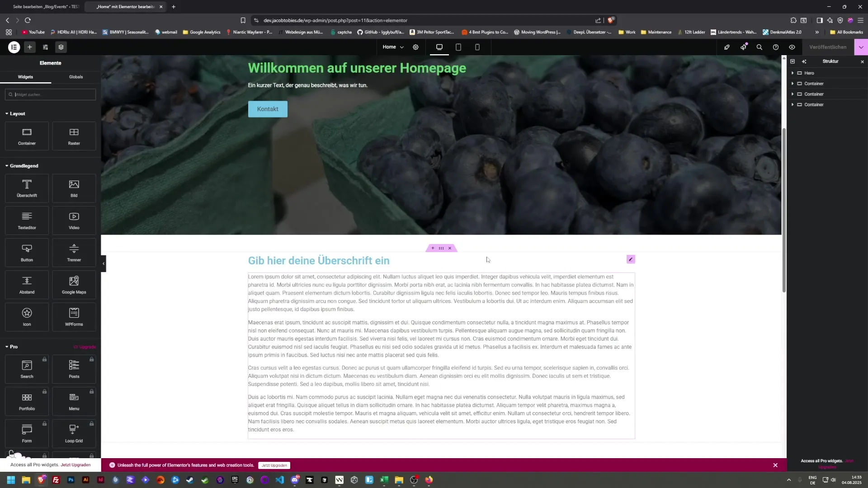868x488 pixels.
Task: Select the Google Maps widget
Action: coord(74,285)
